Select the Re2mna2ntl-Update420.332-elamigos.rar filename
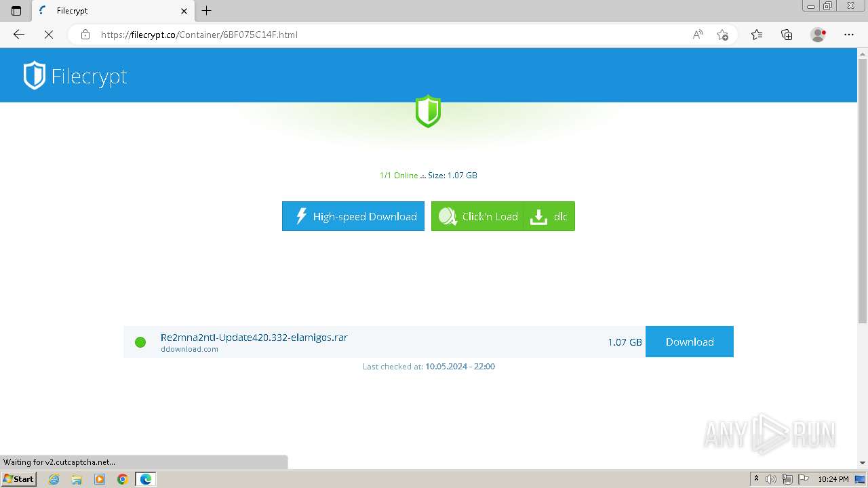This screenshot has width=868, height=488. pos(254,338)
